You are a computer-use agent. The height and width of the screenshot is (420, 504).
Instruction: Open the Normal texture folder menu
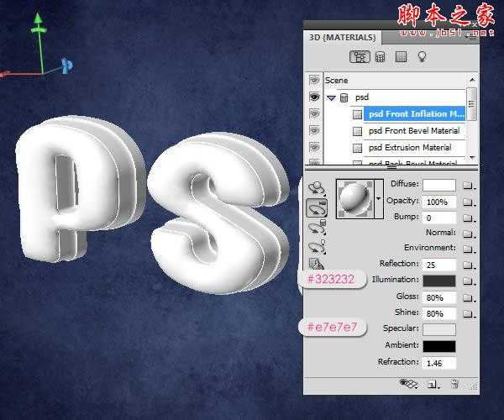pos(469,234)
